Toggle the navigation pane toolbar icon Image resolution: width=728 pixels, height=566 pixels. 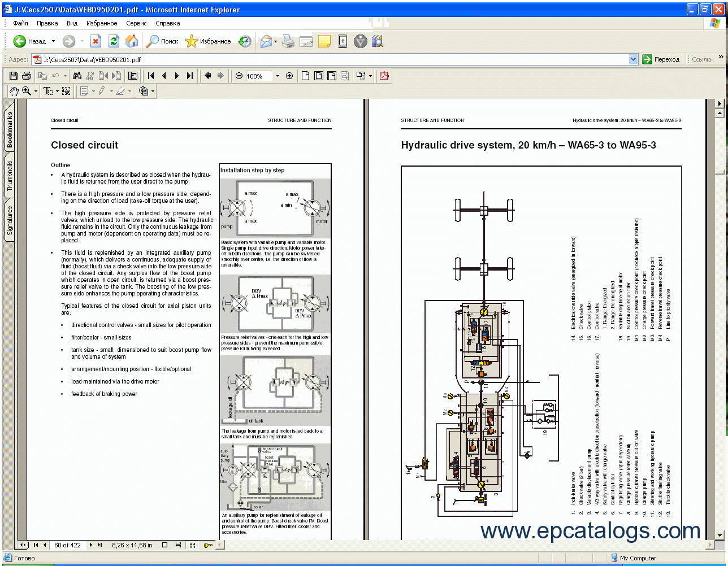[133, 76]
